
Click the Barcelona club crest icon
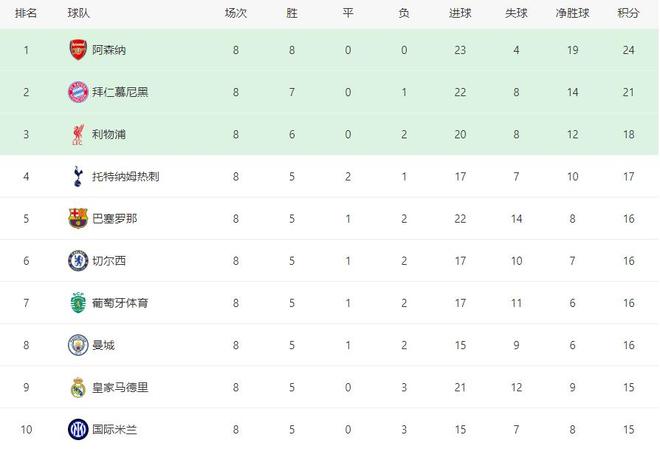coord(78,218)
